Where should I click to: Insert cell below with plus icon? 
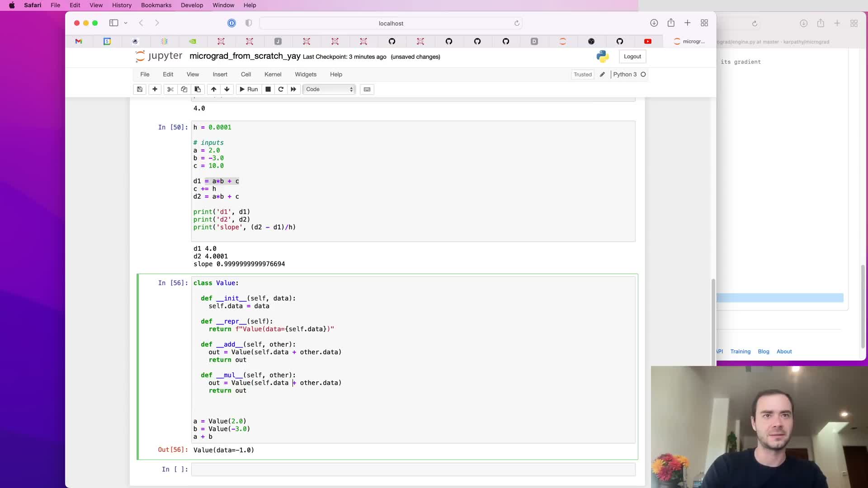(x=155, y=89)
